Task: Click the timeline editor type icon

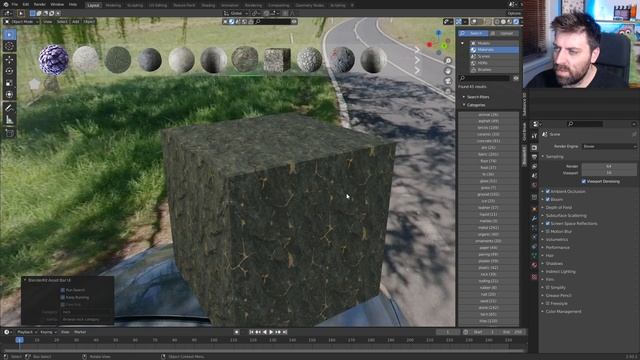Action: pyautogui.click(x=7, y=332)
